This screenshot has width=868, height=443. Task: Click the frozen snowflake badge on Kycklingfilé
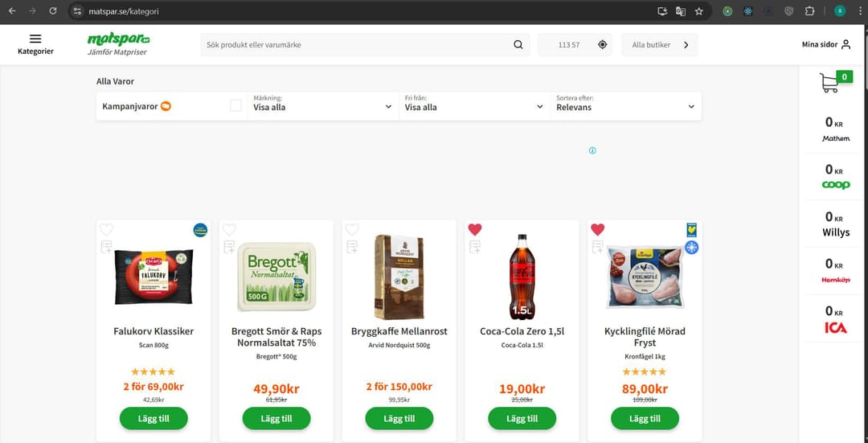click(691, 248)
